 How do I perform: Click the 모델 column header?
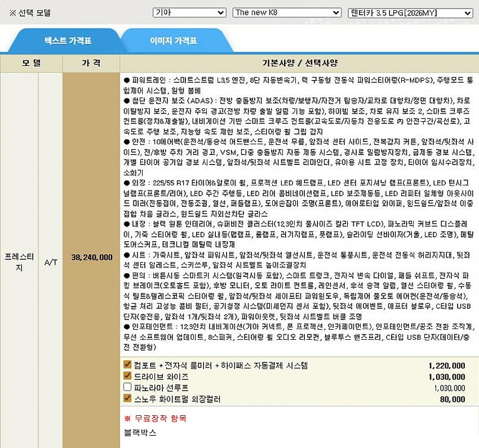point(32,63)
